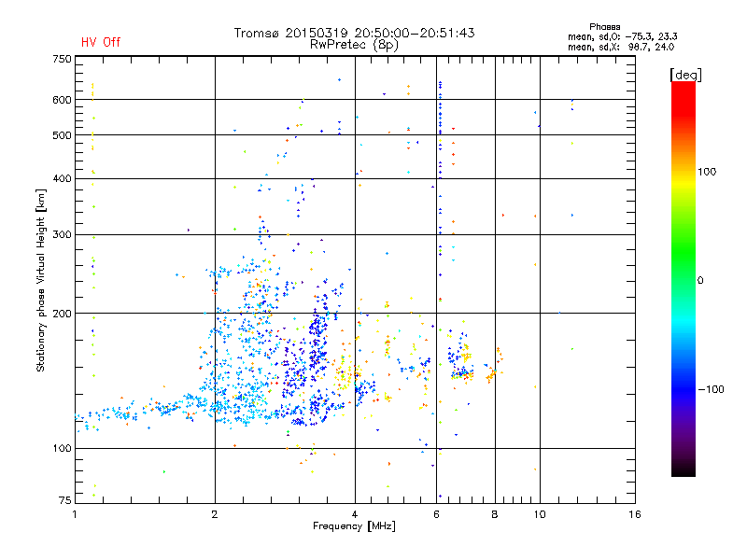The height and width of the screenshot is (560, 747).
Task: Click the y-axis tick label '200'
Action: tap(62, 314)
